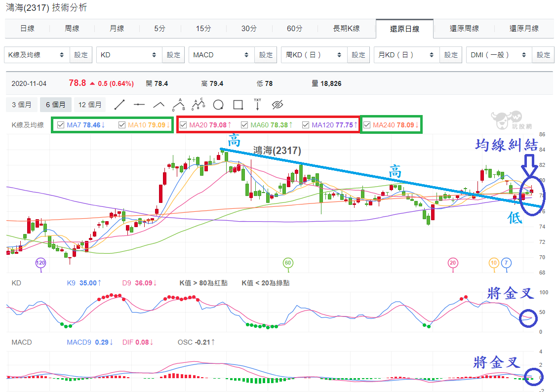Toggle the hide drawings eye icon
556x392 pixels.
coord(278,105)
